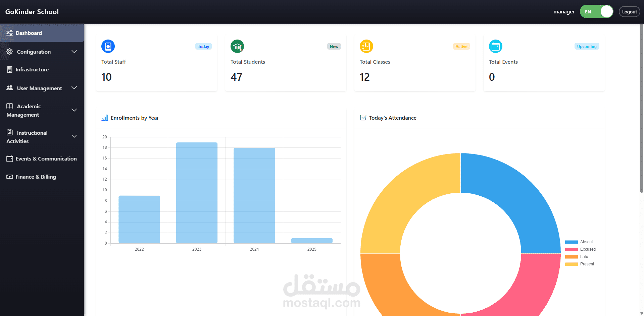This screenshot has width=644, height=316.
Task: Click the Total Students graduation cap icon
Action: pos(237,46)
